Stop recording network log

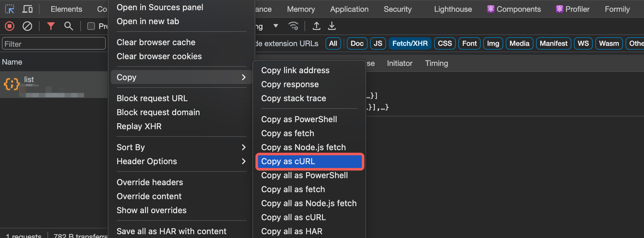[x=10, y=26]
